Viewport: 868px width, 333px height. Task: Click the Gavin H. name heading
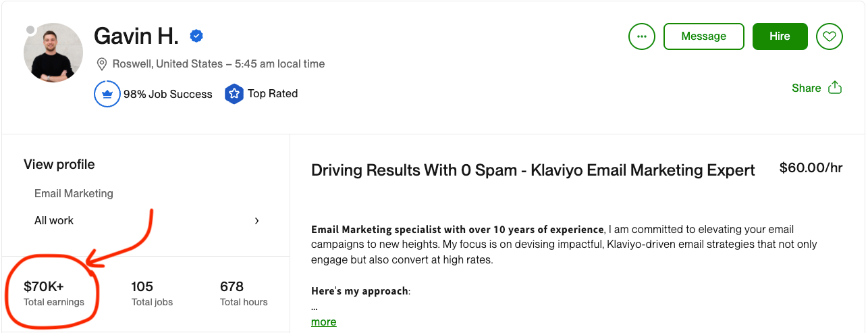136,36
